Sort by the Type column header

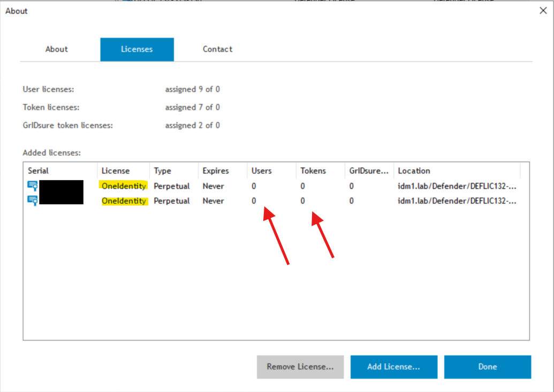pos(163,171)
